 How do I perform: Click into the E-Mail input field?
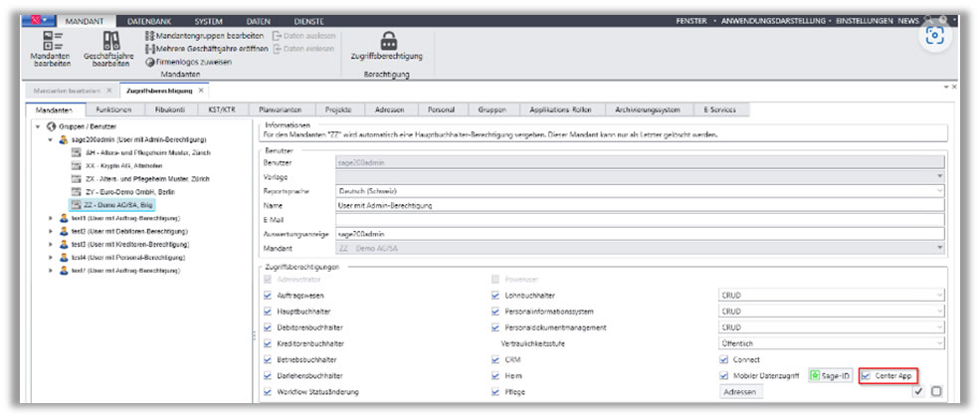pyautogui.click(x=640, y=219)
